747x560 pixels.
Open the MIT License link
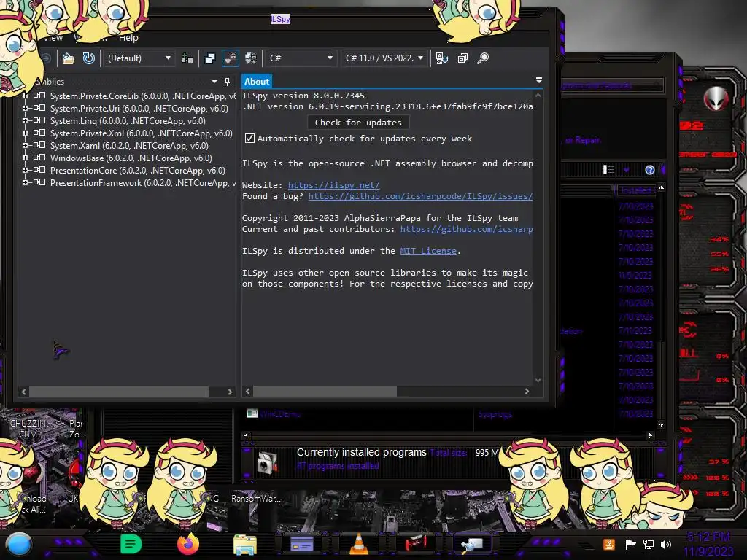[x=428, y=251]
